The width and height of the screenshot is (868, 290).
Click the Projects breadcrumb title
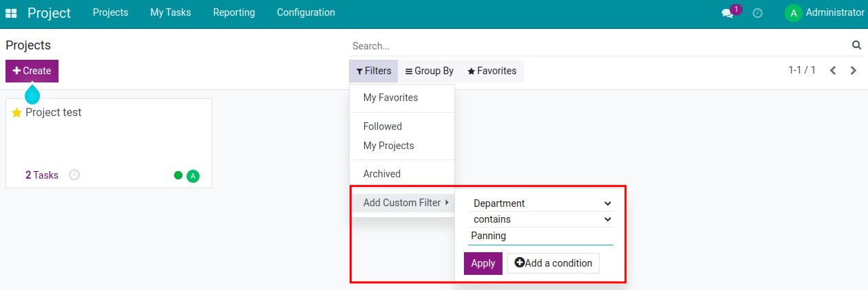click(x=28, y=45)
